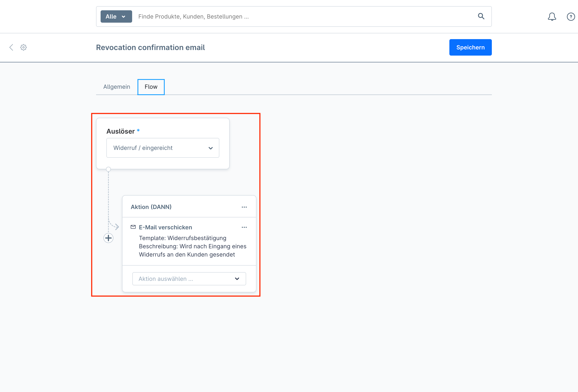Go back using the left chevron arrow
Screen dimensions: 578x392
11,47
